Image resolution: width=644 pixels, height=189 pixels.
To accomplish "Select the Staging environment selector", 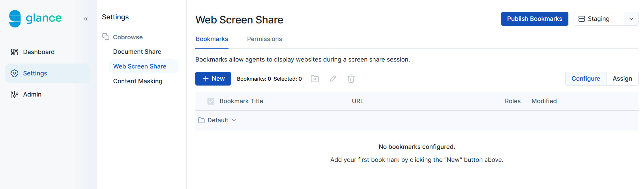I will [598, 19].
